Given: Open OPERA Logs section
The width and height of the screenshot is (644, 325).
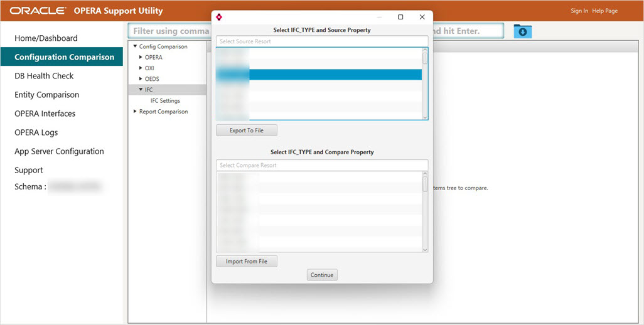Looking at the screenshot, I should (x=36, y=132).
